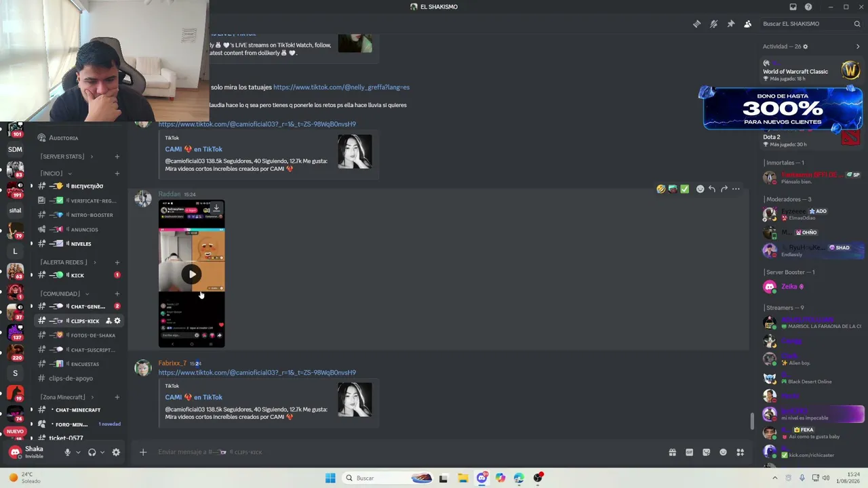
Task: React with the green checkmark emoji
Action: pos(684,189)
